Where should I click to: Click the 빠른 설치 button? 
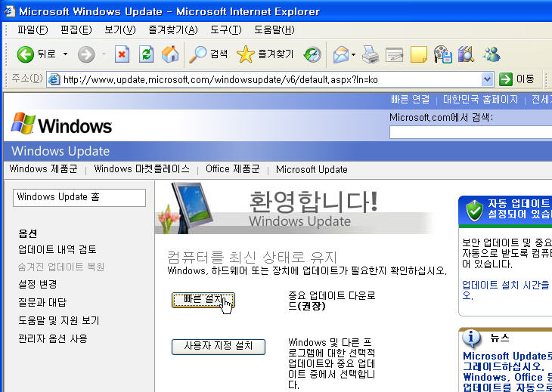(x=203, y=301)
